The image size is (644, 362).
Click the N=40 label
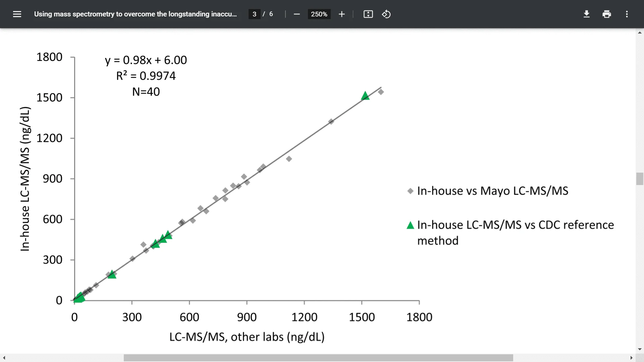point(146,92)
